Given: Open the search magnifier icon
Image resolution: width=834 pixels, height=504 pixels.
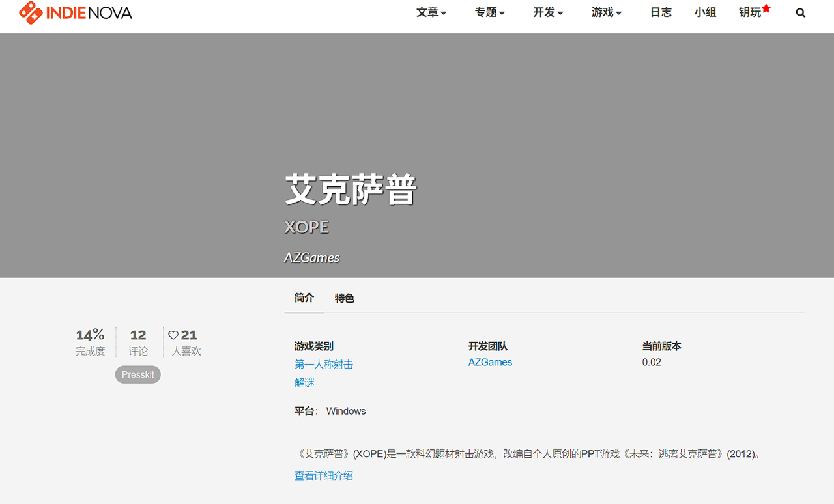Looking at the screenshot, I should coord(800,12).
